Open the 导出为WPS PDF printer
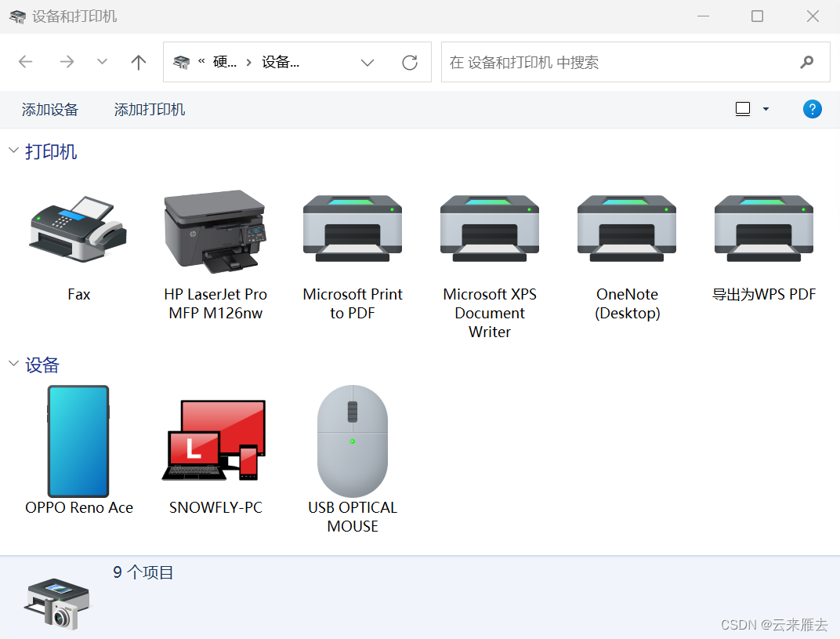The image size is (840, 639). pyautogui.click(x=764, y=229)
